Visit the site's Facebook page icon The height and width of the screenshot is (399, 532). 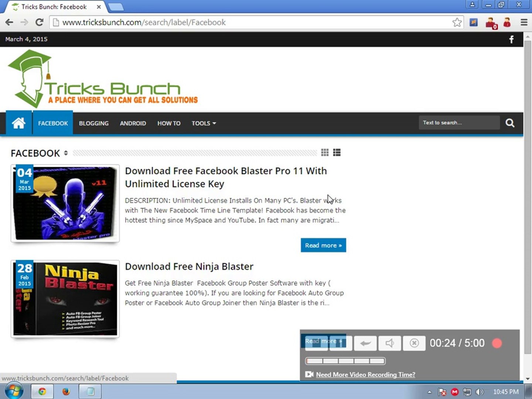512,40
